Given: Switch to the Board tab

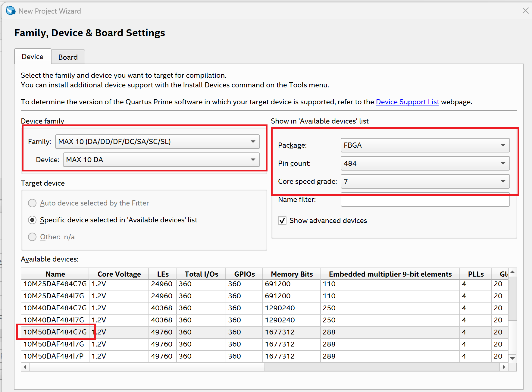Looking at the screenshot, I should pyautogui.click(x=68, y=57).
